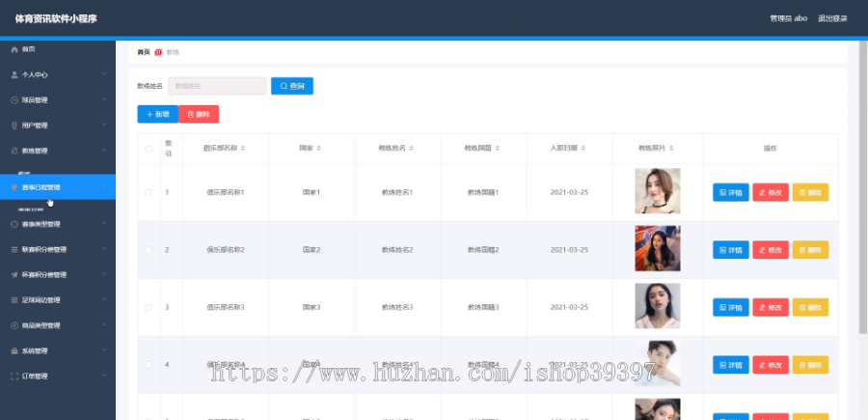Click the 教练姓名2 cell

pos(397,250)
